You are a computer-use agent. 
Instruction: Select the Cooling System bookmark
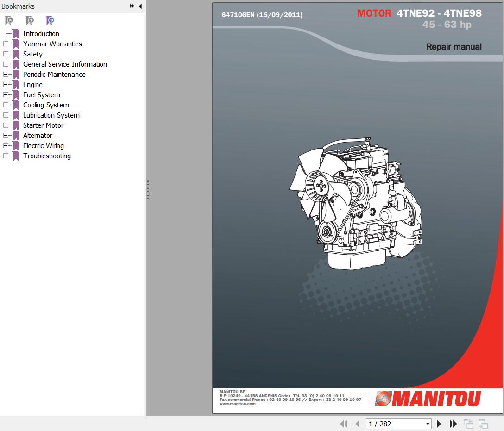click(x=46, y=105)
